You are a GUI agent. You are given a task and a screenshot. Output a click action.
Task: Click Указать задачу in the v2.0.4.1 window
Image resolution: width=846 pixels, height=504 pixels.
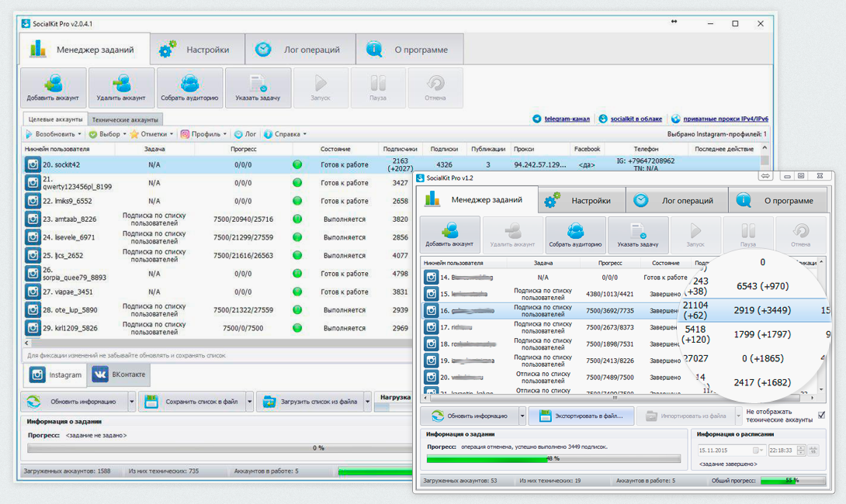point(258,88)
